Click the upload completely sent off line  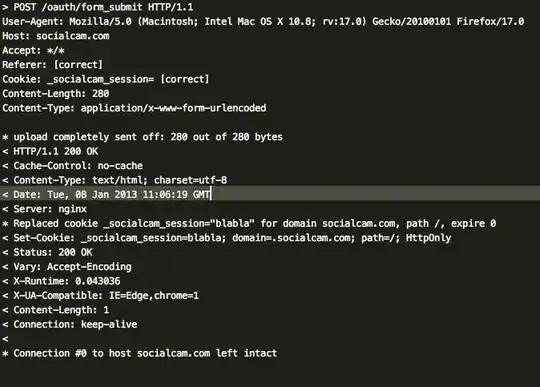(142, 137)
